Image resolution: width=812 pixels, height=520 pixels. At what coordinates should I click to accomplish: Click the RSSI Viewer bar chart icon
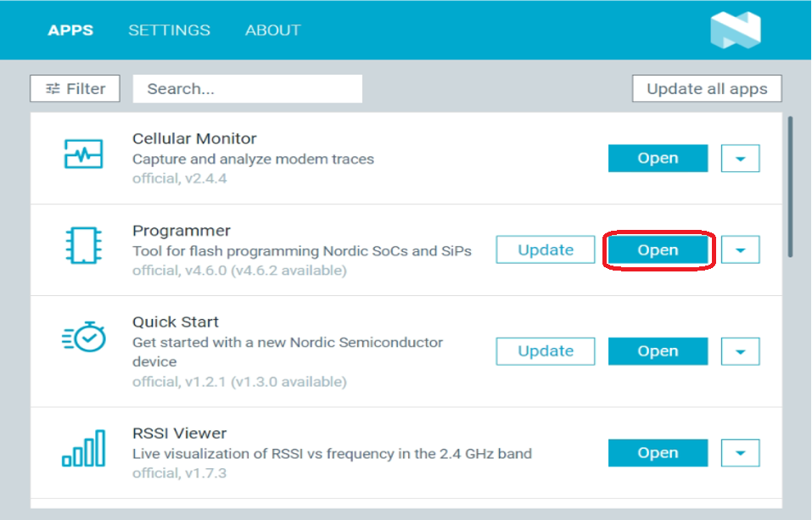coord(83,449)
